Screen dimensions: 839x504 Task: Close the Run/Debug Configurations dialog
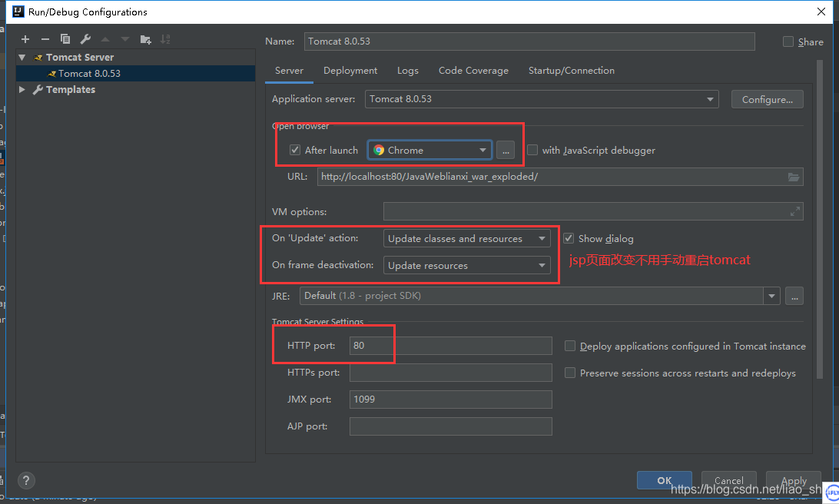click(821, 12)
